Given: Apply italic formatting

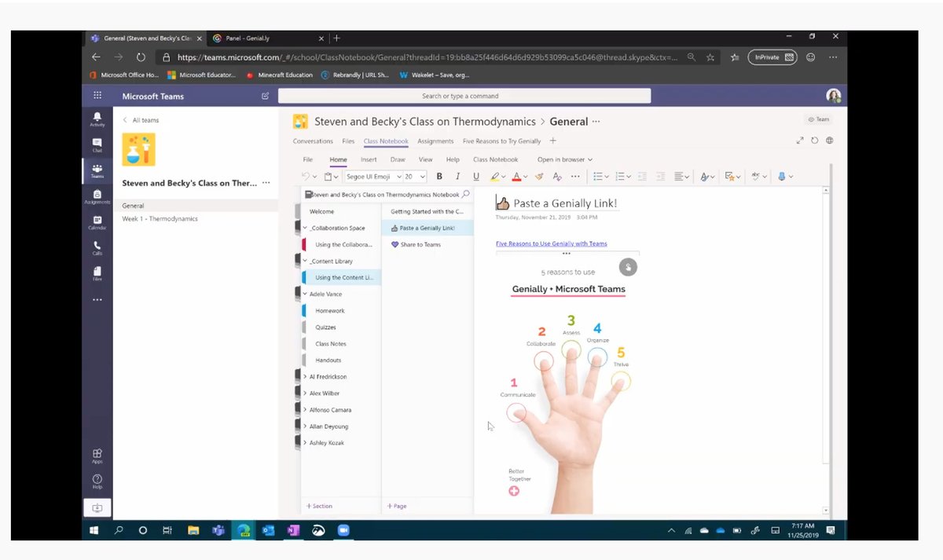Looking at the screenshot, I should (x=457, y=177).
